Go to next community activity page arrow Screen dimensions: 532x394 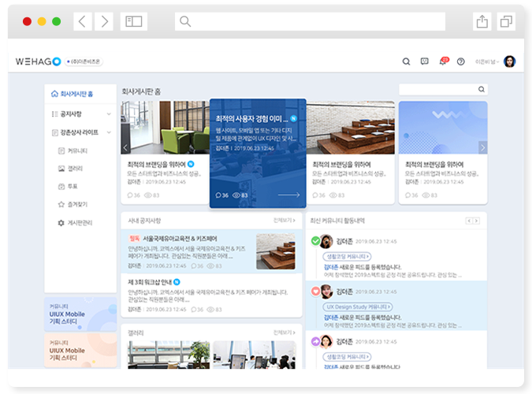[476, 221]
